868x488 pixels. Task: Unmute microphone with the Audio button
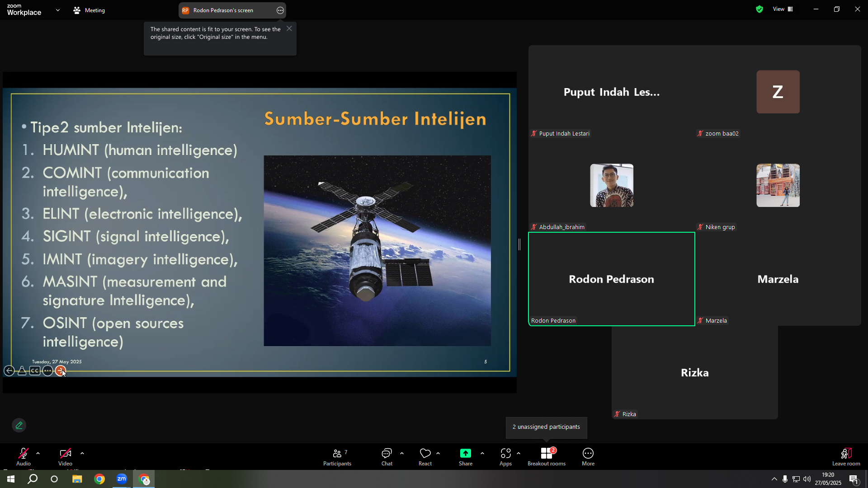[x=24, y=456]
